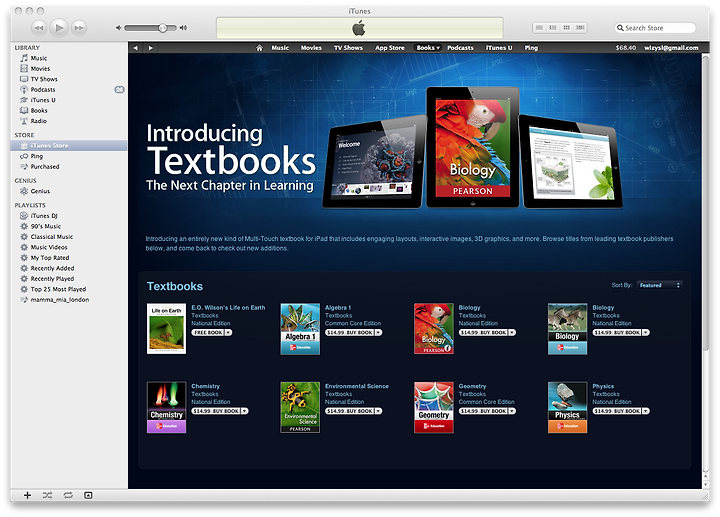Click account balance $68.40
The width and height of the screenshot is (720, 517).
tap(626, 48)
